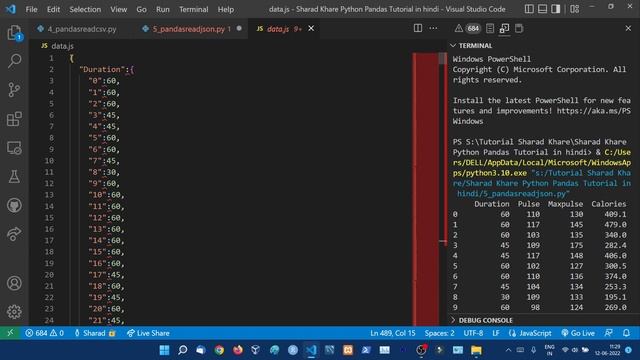The width and height of the screenshot is (640, 360).
Task: Click the "Duration" key on line 2
Action: [102, 69]
